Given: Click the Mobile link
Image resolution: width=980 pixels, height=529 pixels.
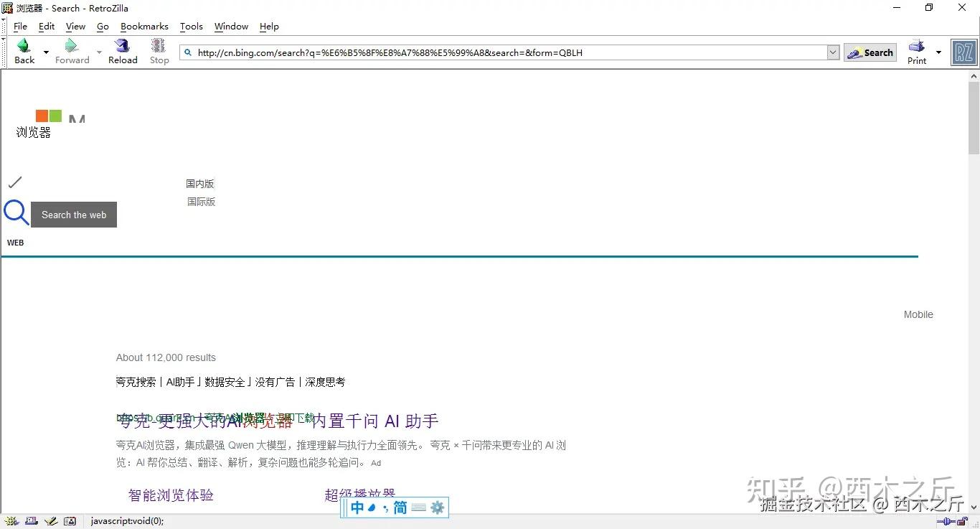Looking at the screenshot, I should 918,314.
